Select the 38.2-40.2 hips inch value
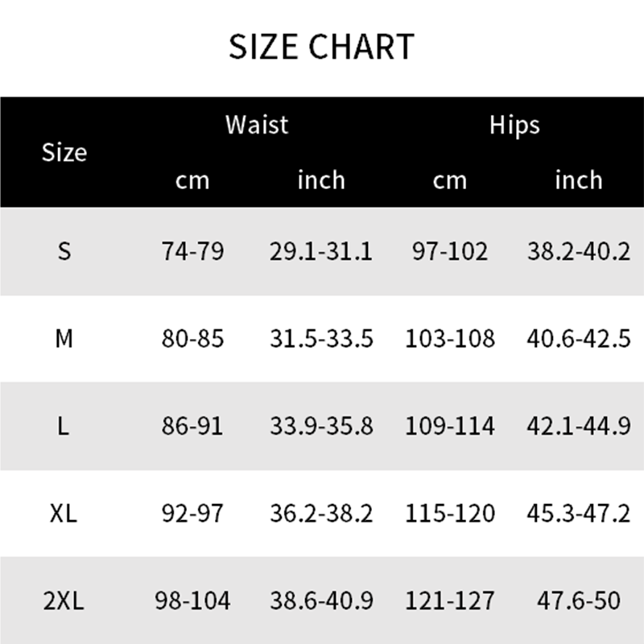 pyautogui.click(x=579, y=251)
